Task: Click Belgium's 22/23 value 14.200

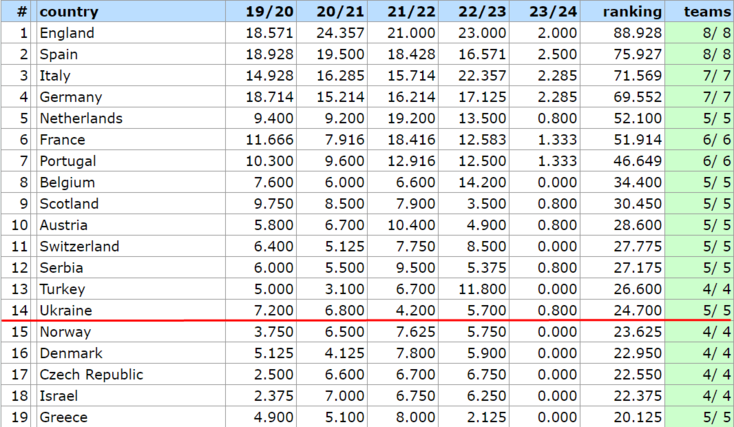Action: point(482,182)
